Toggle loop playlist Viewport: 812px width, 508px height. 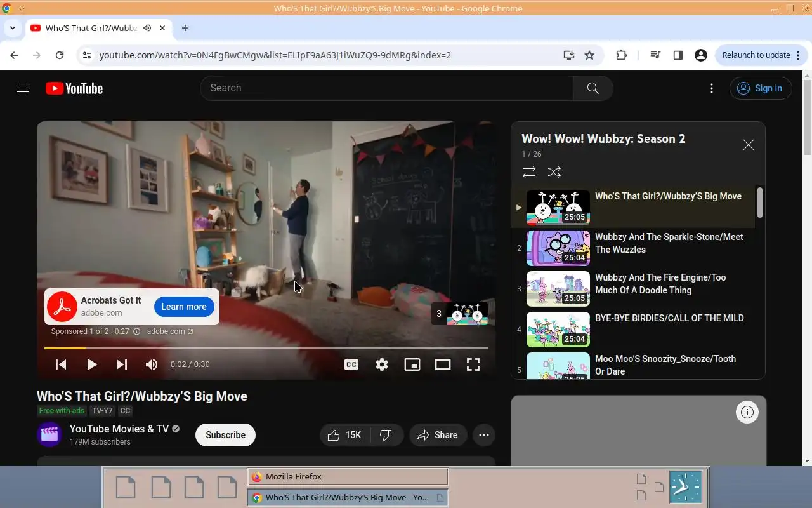point(529,172)
